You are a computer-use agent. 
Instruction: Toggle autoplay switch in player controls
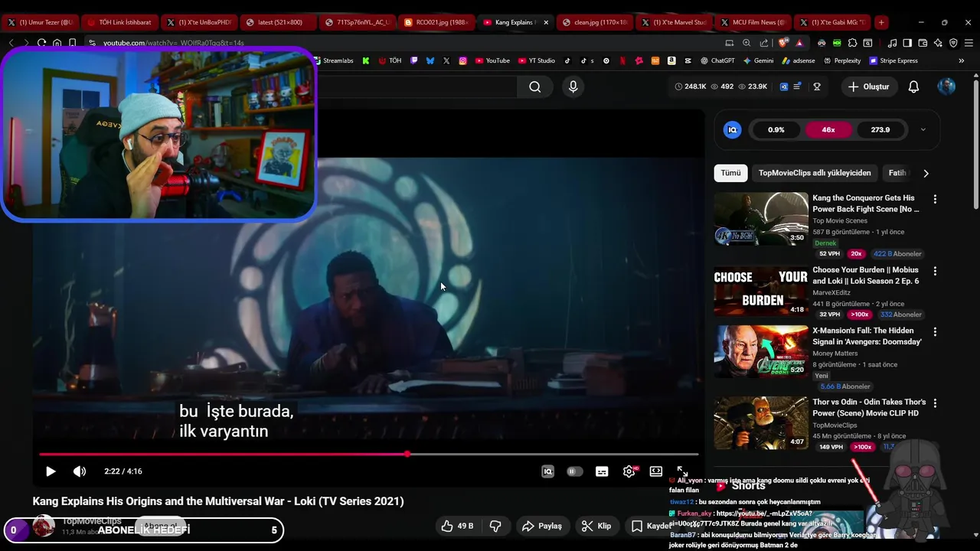[x=574, y=471]
